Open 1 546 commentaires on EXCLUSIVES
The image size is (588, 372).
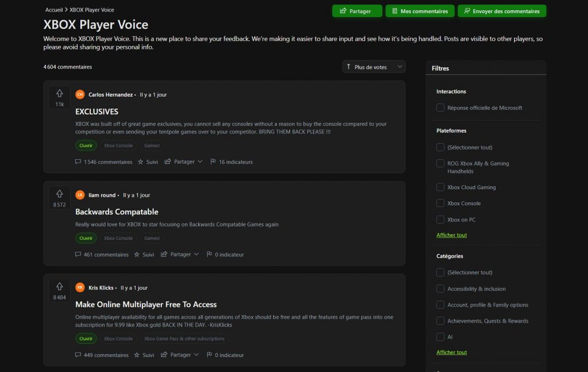pyautogui.click(x=108, y=162)
